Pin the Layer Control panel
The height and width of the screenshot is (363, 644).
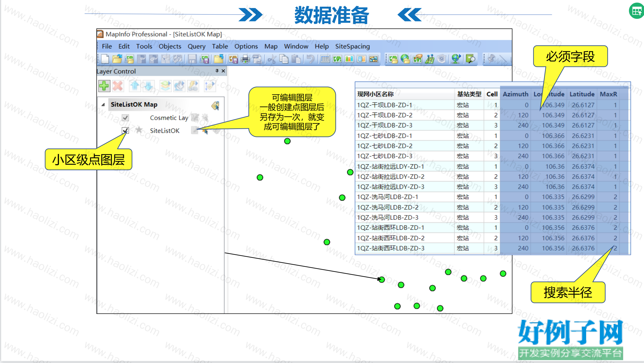point(217,71)
